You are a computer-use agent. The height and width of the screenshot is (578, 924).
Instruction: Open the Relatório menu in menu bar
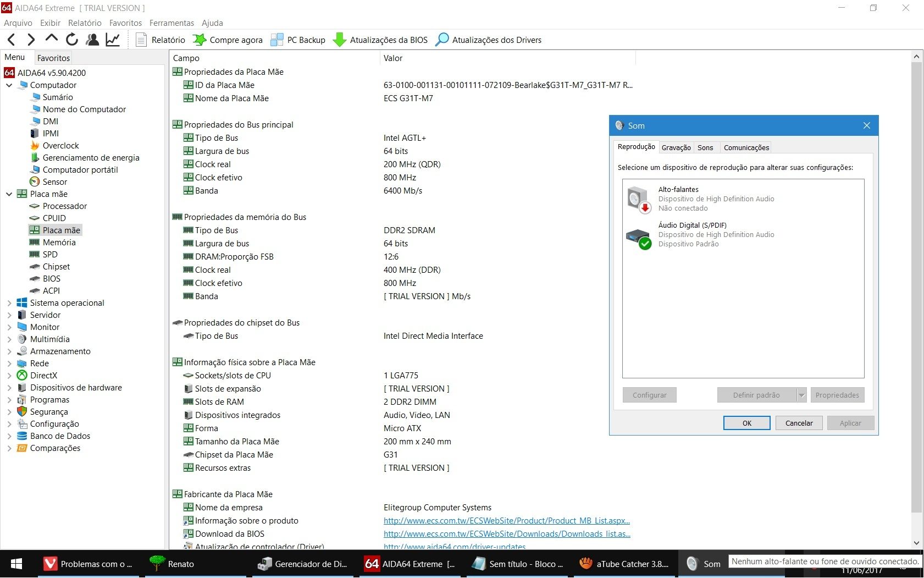pos(85,23)
